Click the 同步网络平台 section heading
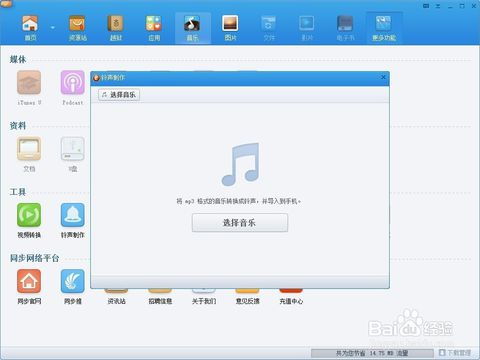This screenshot has width=480, height=360. (34, 258)
